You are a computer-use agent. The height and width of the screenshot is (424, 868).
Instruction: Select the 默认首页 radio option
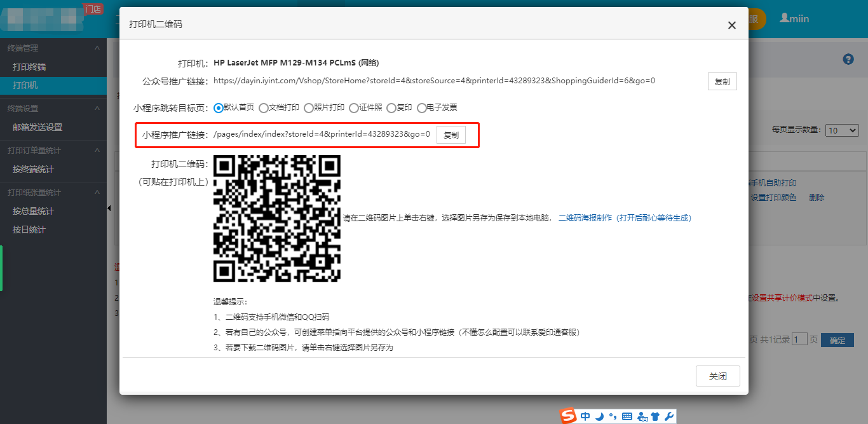(x=219, y=108)
